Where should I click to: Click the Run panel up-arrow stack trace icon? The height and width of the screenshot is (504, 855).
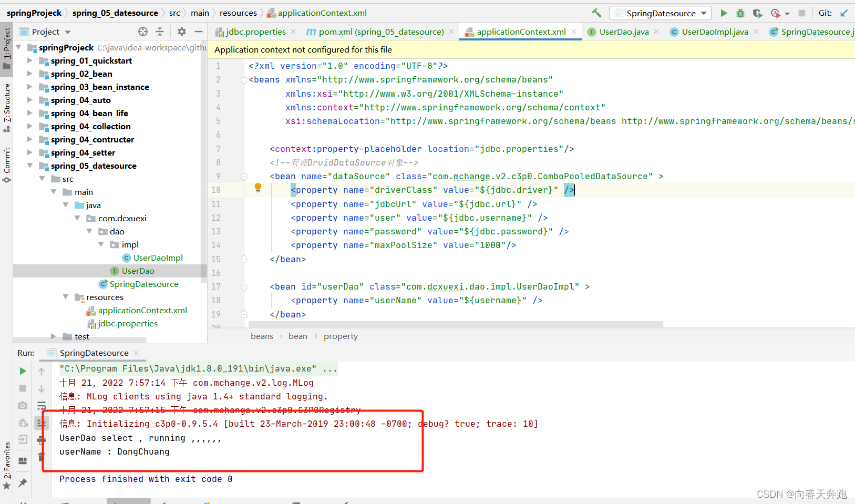tap(42, 371)
